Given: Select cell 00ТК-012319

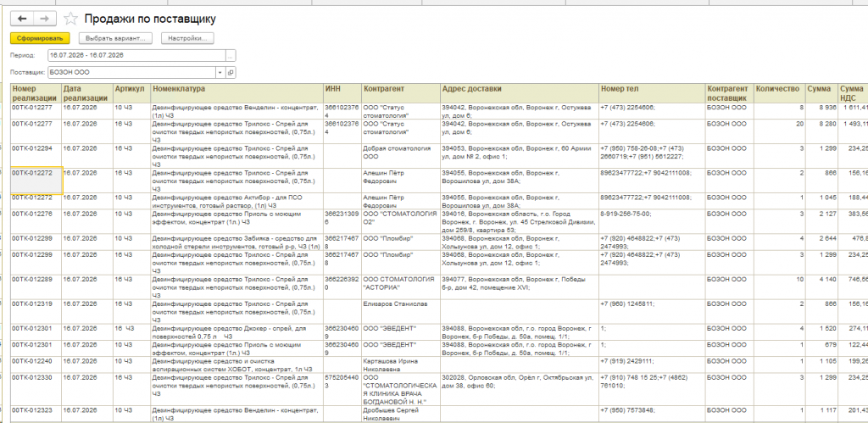Looking at the screenshot, I should coord(36,311).
